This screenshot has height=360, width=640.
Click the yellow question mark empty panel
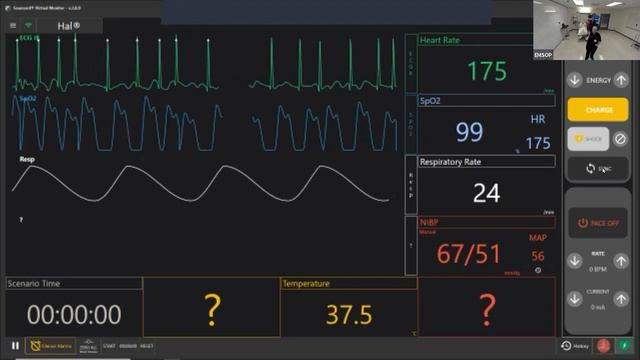pos(212,308)
